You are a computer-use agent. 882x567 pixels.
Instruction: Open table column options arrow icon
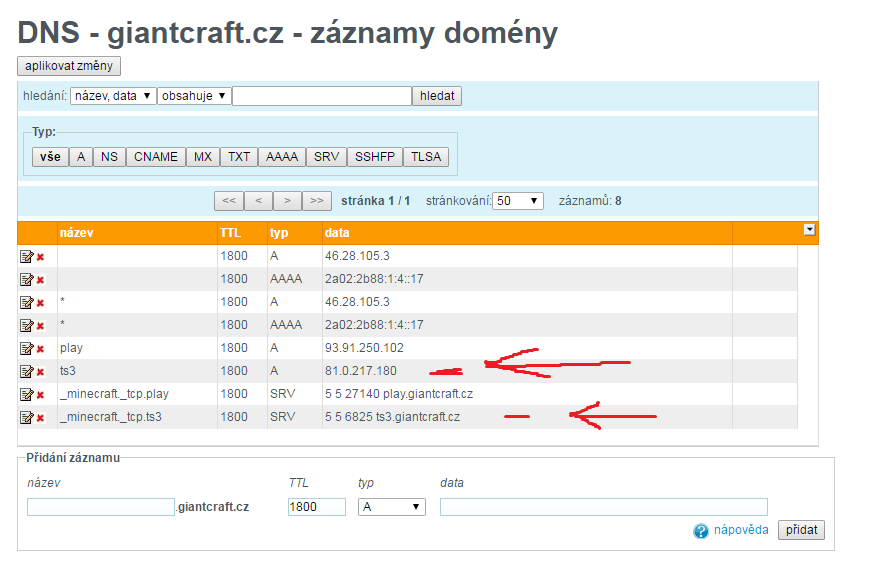(809, 230)
